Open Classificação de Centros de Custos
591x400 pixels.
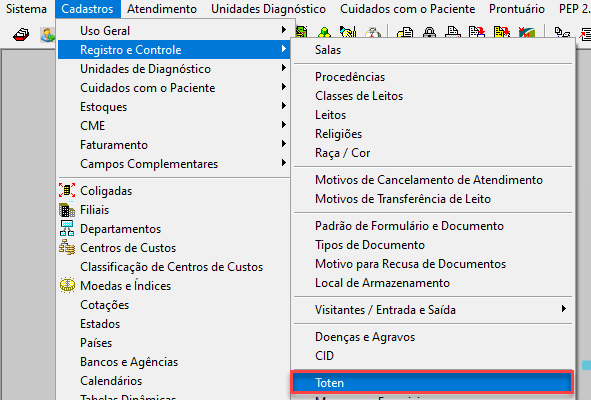tap(174, 267)
